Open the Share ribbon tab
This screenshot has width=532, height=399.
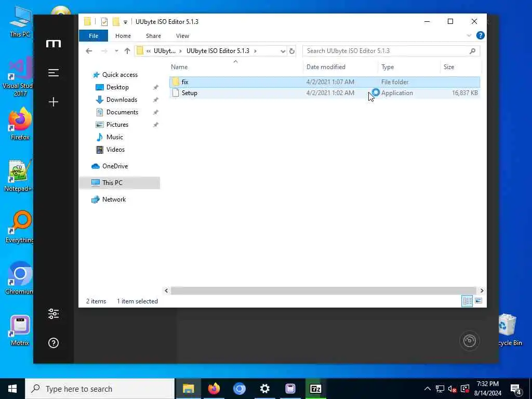coord(153,36)
